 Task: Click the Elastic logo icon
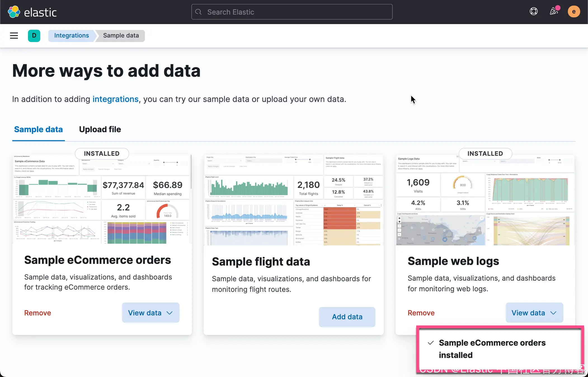pos(14,12)
